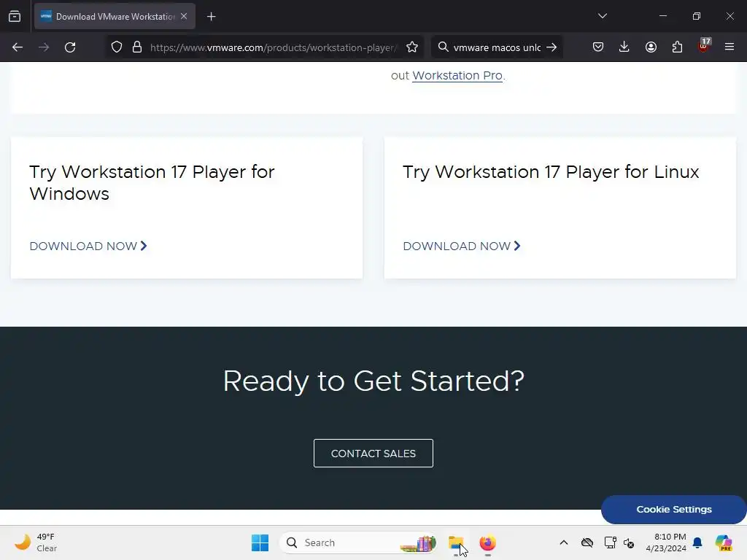Open Cookie Settings
This screenshot has height=560, width=747.
(673, 510)
